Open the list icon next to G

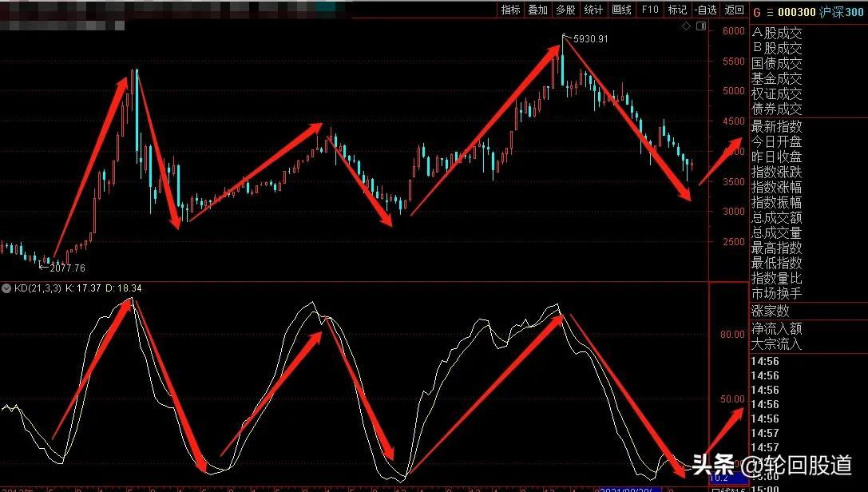click(770, 11)
